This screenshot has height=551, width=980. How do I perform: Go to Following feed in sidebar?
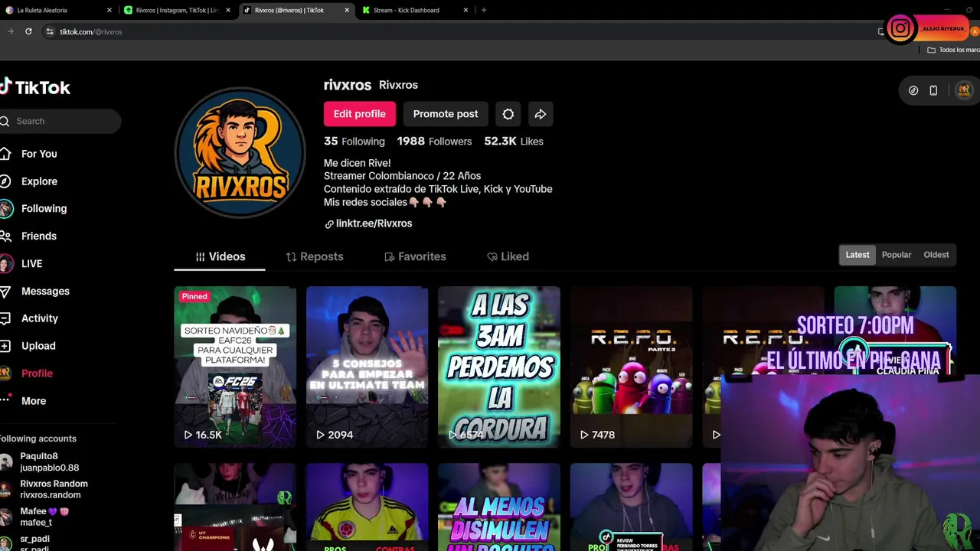tap(44, 208)
